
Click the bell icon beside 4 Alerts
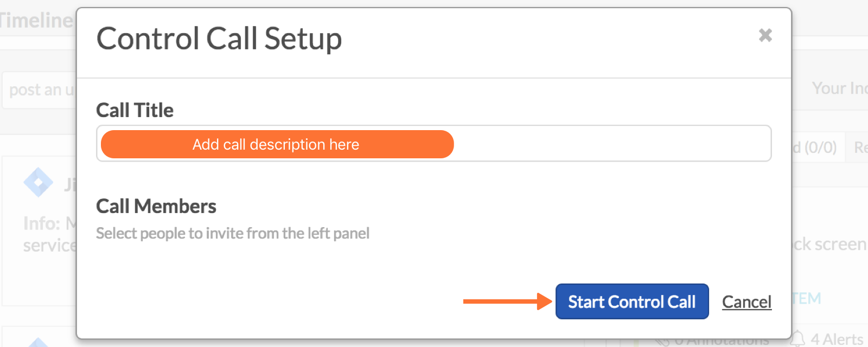tap(797, 339)
